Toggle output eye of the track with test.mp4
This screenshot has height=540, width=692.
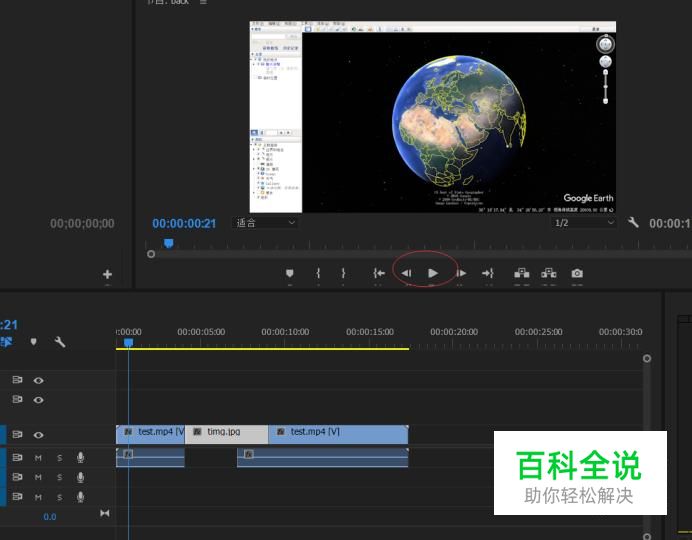coord(38,435)
